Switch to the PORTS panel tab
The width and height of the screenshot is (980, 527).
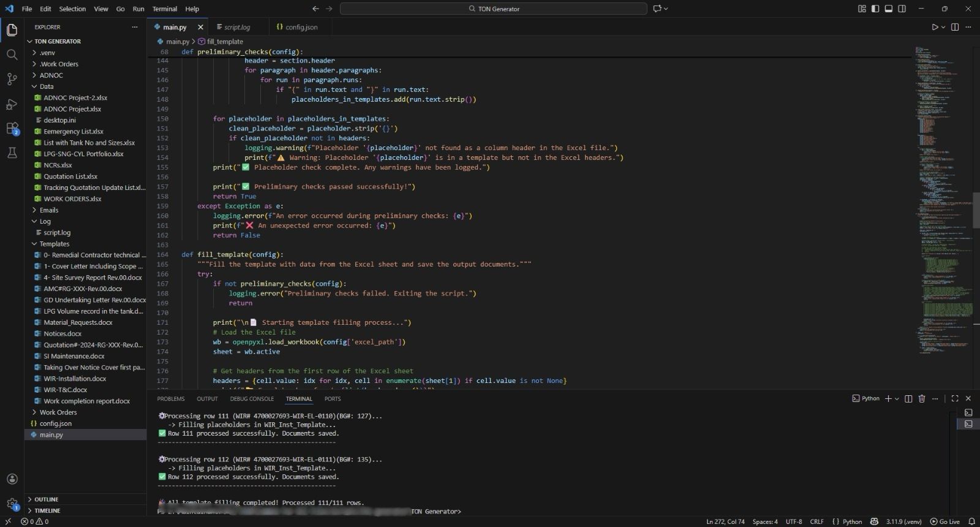tap(333, 399)
